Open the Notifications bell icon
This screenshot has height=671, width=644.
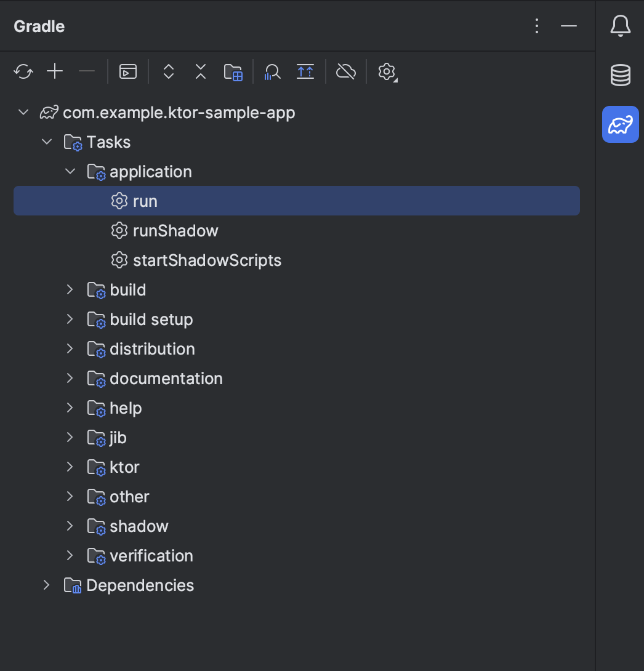(620, 26)
